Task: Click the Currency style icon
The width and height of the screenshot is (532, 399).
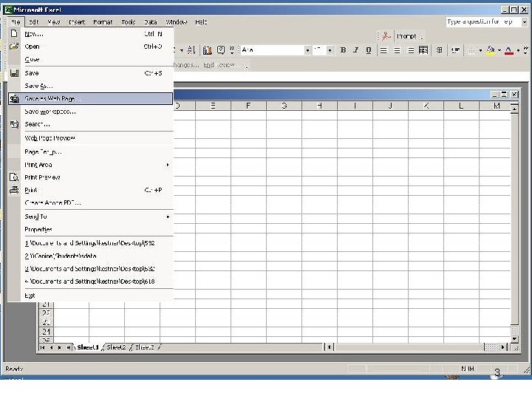Action: pyautogui.click(x=439, y=50)
